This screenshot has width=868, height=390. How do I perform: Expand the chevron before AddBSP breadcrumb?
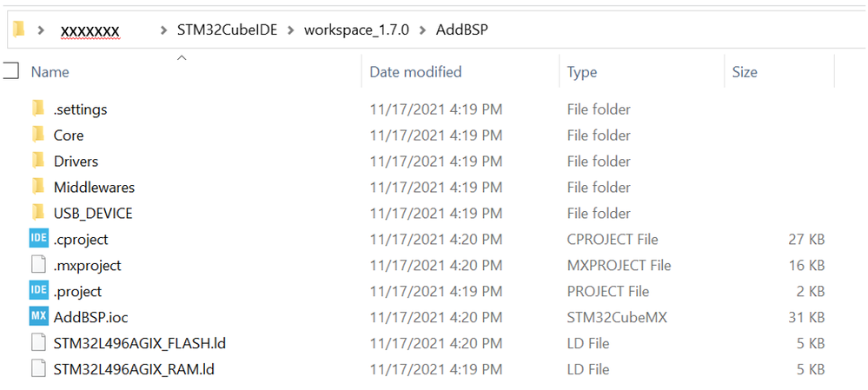[x=421, y=30]
